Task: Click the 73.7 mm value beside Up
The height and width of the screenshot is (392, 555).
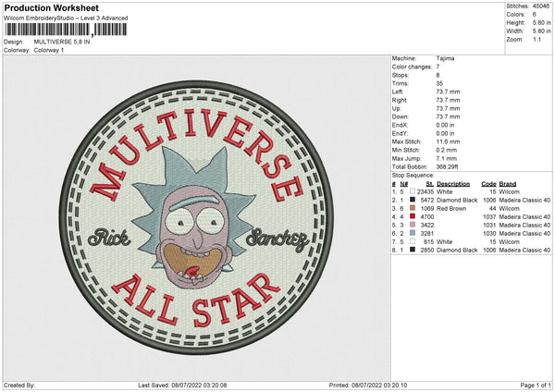Action: [448, 108]
